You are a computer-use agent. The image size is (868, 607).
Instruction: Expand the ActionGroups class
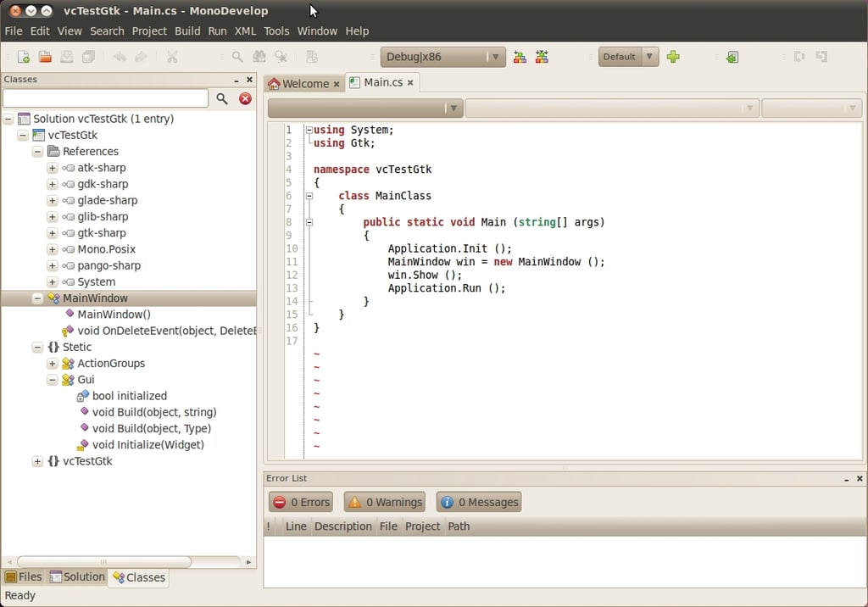[x=52, y=364]
